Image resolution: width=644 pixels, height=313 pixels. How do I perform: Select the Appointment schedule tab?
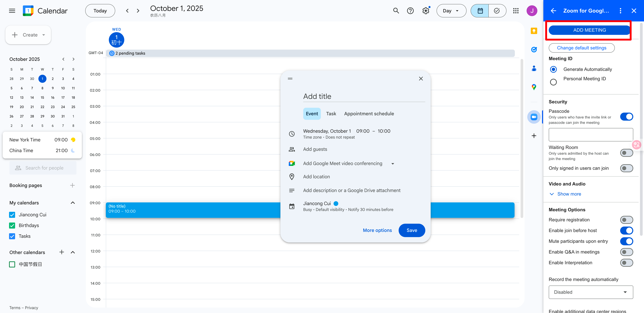[369, 114]
